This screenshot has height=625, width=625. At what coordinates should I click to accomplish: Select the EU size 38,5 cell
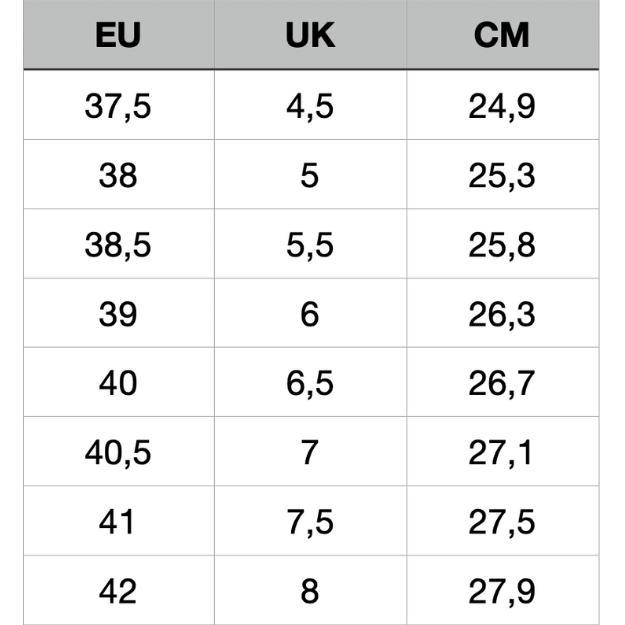118,245
